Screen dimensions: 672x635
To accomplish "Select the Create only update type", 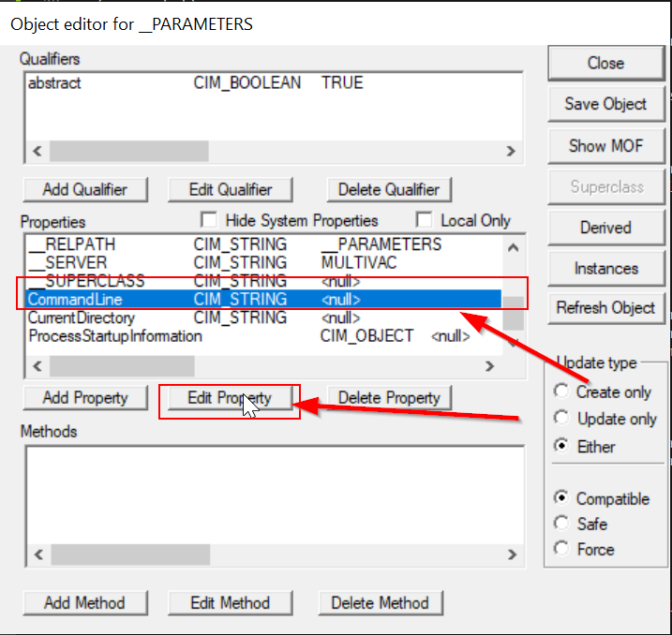I will click(x=561, y=391).
